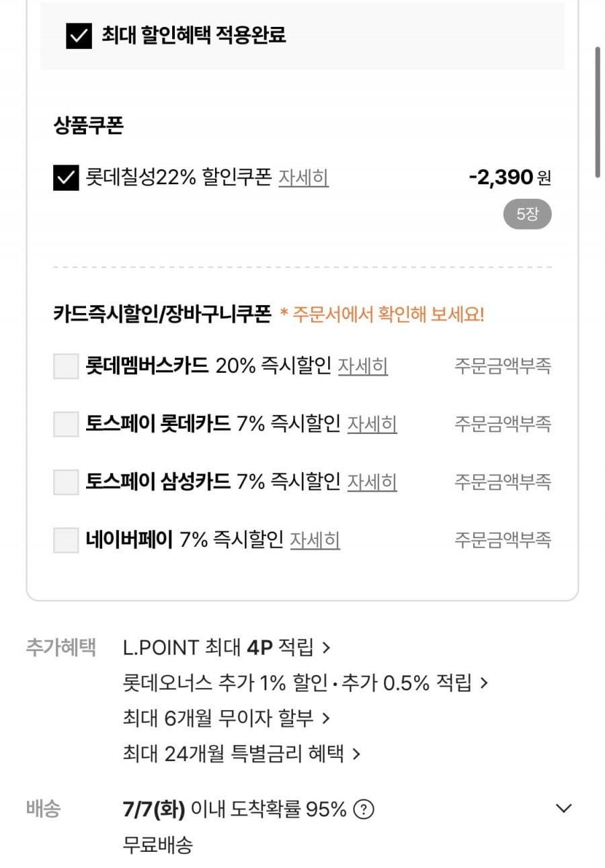This screenshot has width=605, height=868.
Task: Toggle the 최대 할인혜택 적용완료 checkbox
Action: 79,36
